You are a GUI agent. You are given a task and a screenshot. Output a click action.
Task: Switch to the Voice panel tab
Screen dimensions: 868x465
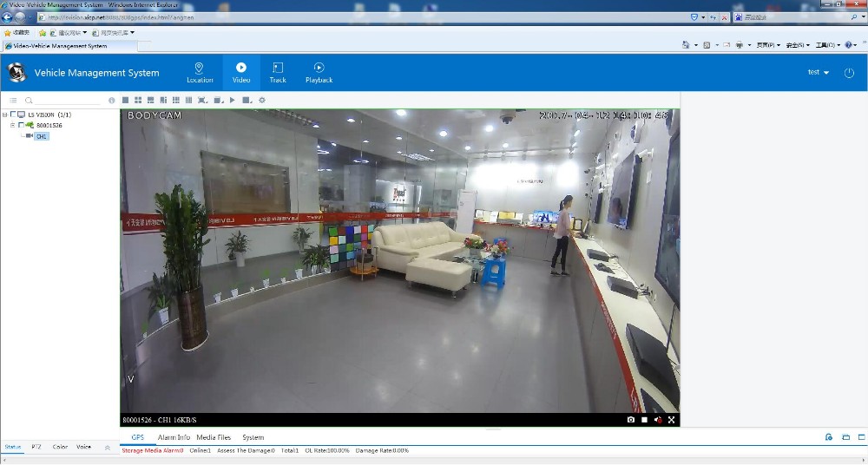point(83,447)
